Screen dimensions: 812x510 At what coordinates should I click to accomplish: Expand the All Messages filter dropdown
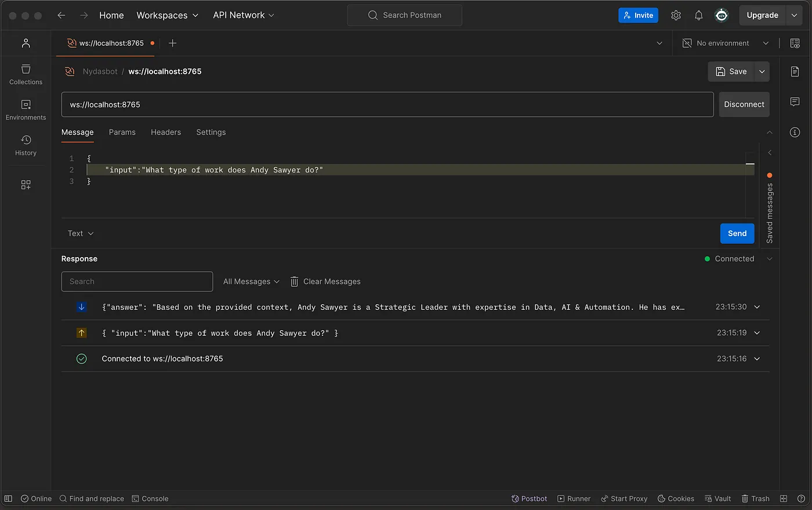[x=251, y=281]
